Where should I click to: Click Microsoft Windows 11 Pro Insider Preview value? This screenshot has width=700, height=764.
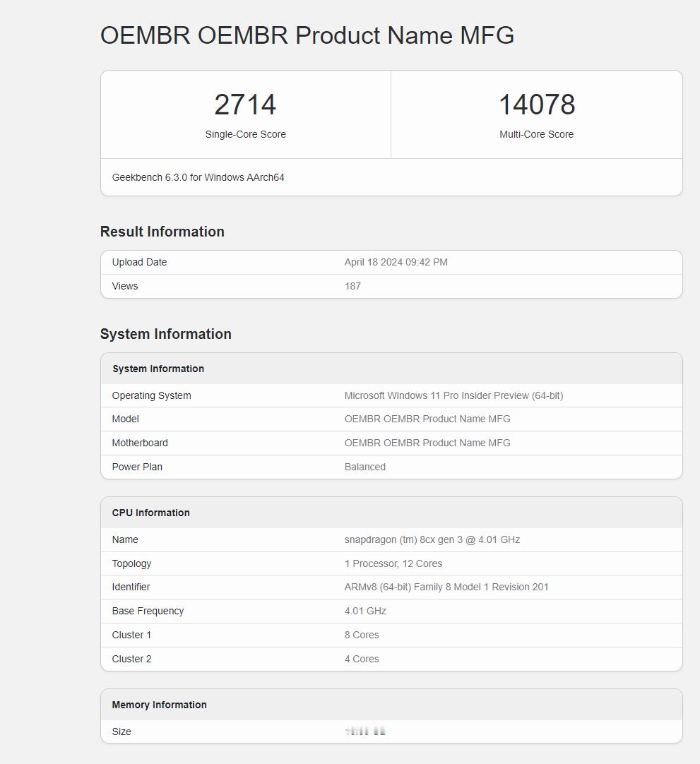coord(453,395)
